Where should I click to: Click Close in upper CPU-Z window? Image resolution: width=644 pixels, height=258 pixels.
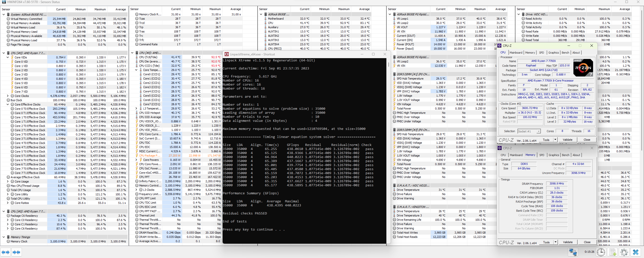coord(587,140)
